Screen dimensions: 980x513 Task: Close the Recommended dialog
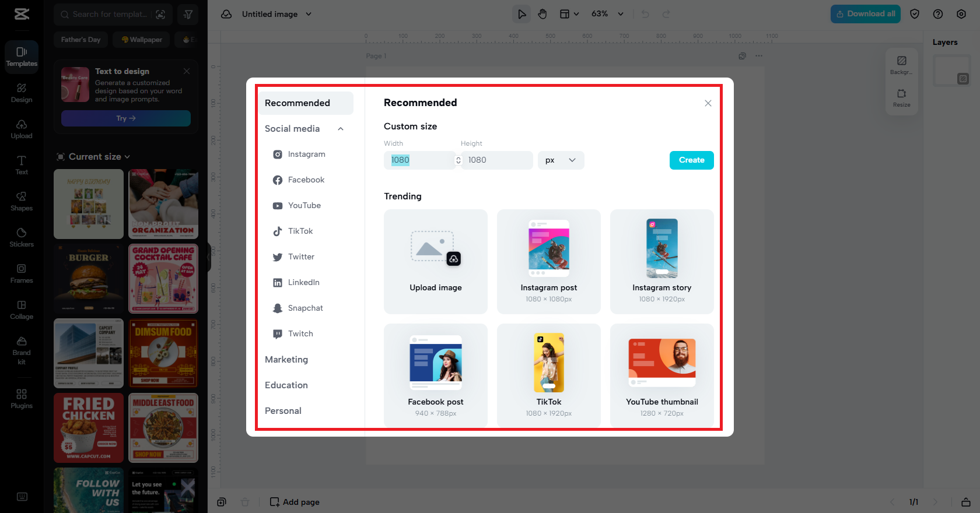pos(708,103)
